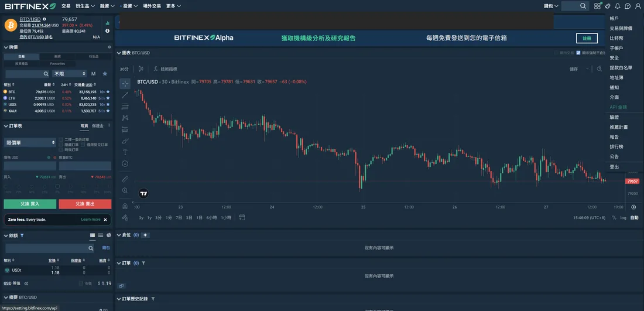The width and height of the screenshot is (644, 311).
Task: Toggle the log scale option below chart
Action: pos(624,218)
